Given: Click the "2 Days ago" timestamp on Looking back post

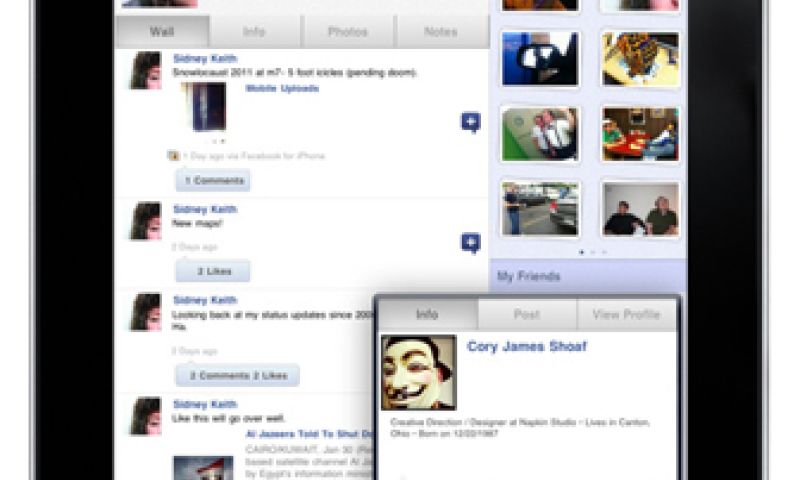Looking at the screenshot, I should pyautogui.click(x=195, y=351).
